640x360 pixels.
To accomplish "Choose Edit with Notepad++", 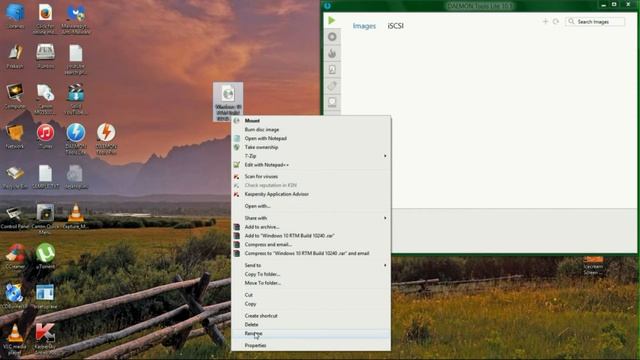I will pyautogui.click(x=311, y=165).
